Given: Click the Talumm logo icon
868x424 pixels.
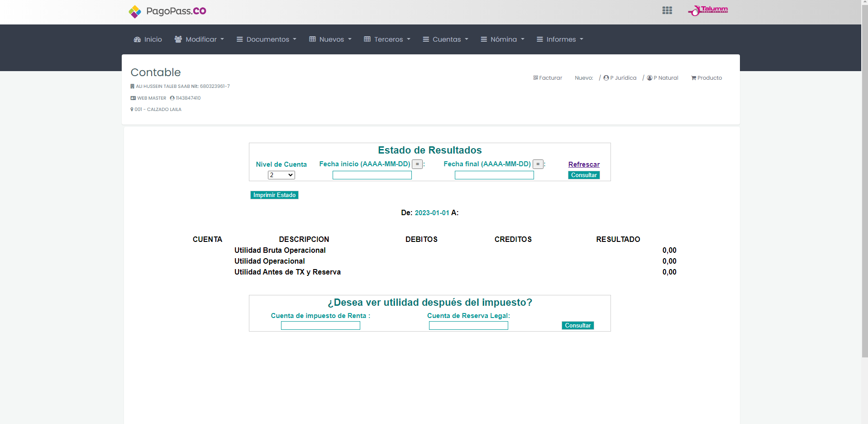Looking at the screenshot, I should tap(707, 10).
